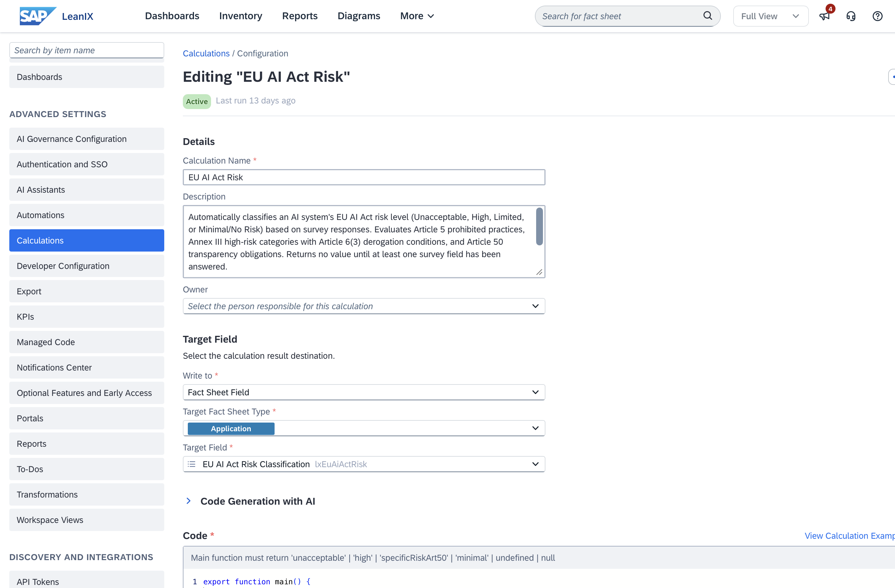Open View Calculation Examples link
895x588 pixels.
[849, 536]
